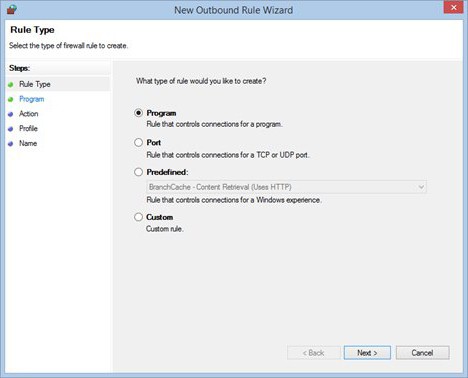The width and height of the screenshot is (468, 378).
Task: Choose the Predefined rule type option
Action: 138,172
